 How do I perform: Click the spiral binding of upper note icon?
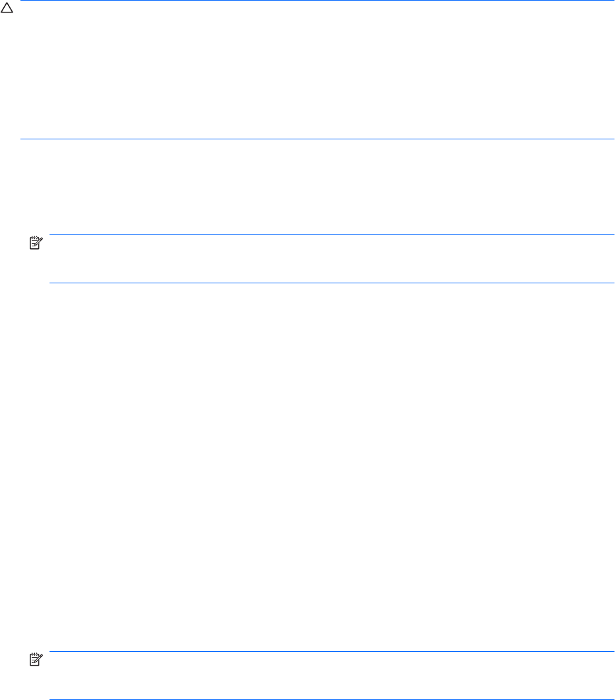tap(34, 238)
